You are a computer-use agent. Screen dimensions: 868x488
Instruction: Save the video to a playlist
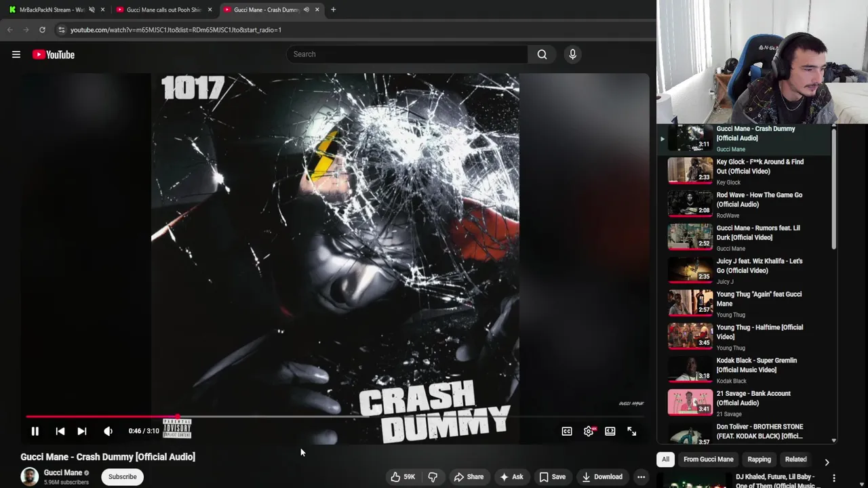pos(553,476)
